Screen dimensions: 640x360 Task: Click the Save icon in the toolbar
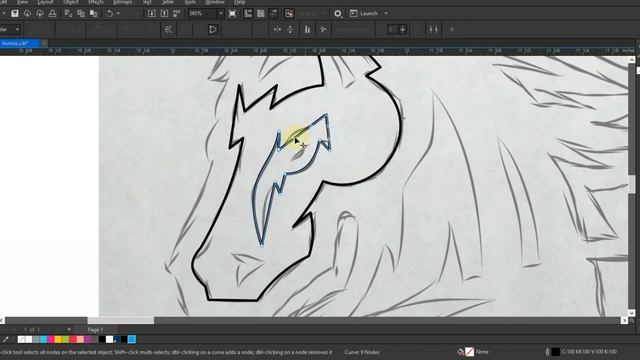15,13
